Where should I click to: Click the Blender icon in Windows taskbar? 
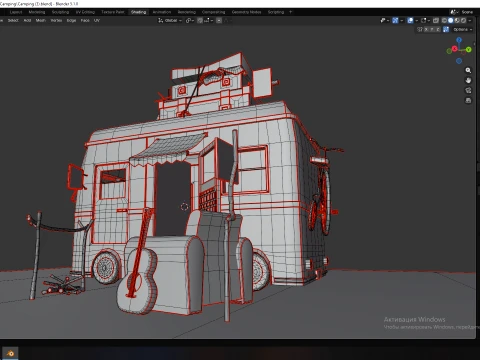point(10,353)
